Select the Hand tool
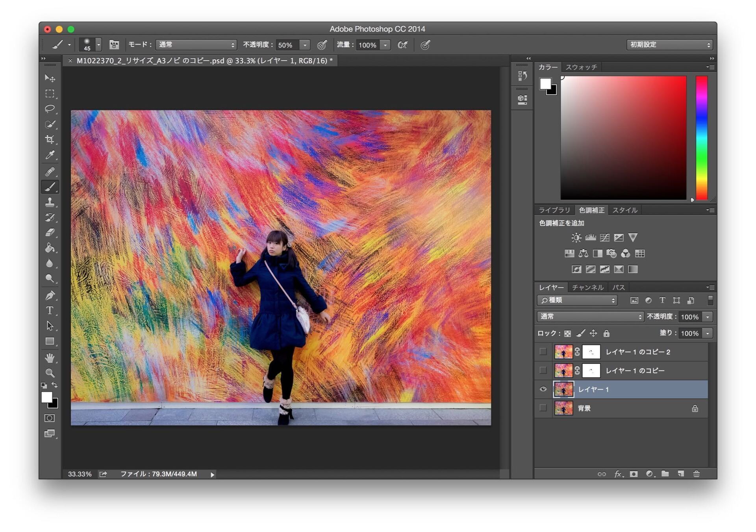756x532 pixels. [50, 358]
